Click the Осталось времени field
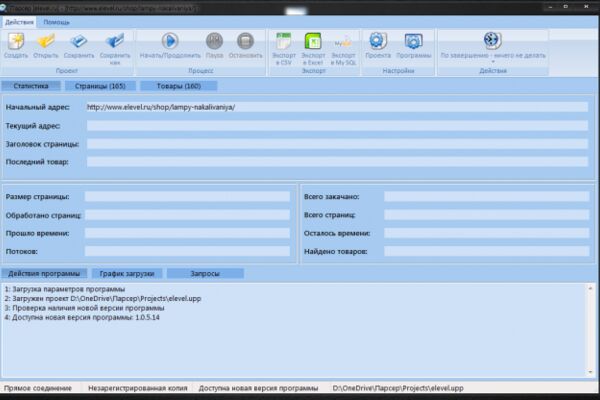This screenshot has height=400, width=600. tap(486, 233)
